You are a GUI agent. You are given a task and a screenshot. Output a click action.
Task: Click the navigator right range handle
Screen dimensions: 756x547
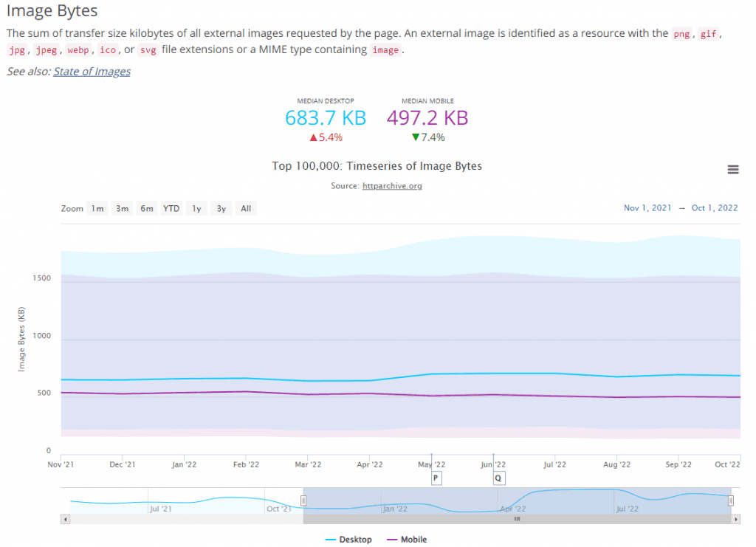tap(731, 500)
